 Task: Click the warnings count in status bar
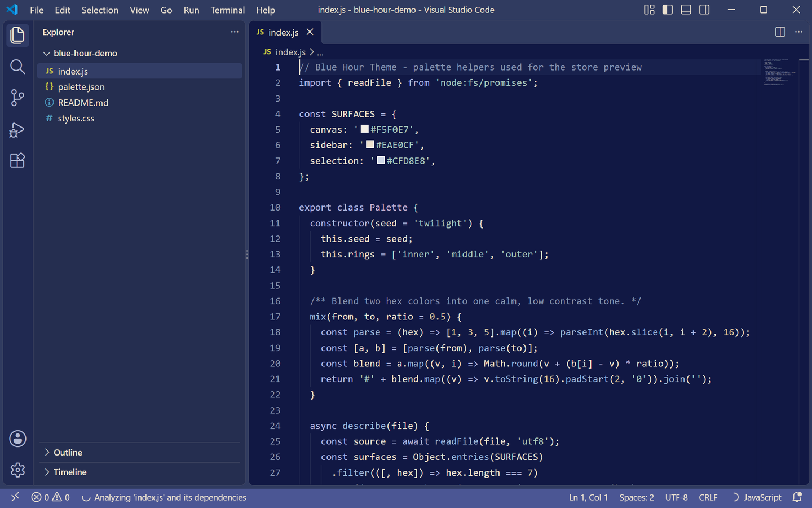tap(61, 497)
